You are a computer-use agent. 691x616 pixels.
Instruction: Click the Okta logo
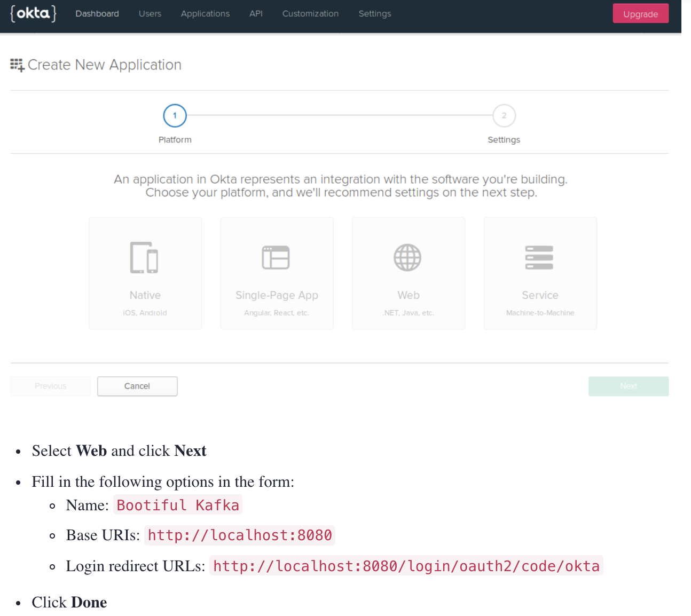[x=33, y=13]
